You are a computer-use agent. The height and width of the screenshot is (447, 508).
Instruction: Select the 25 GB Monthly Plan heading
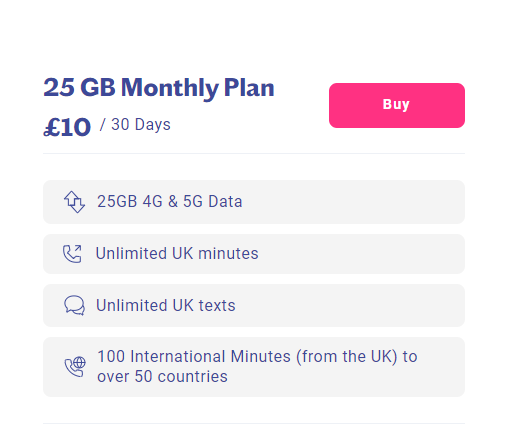click(x=159, y=88)
